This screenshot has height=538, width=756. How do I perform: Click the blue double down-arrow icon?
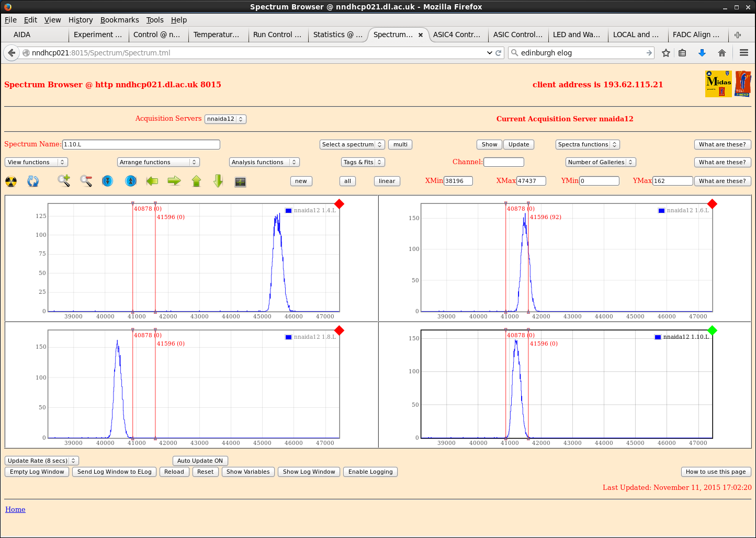tap(107, 181)
